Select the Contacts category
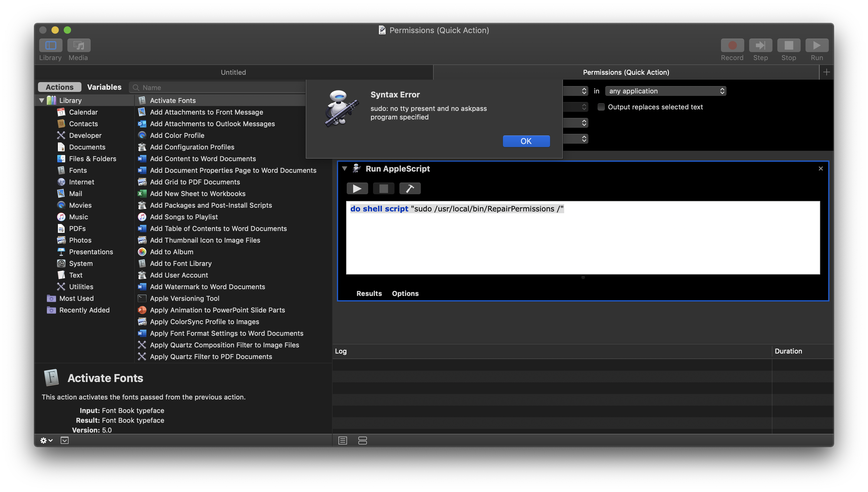This screenshot has height=492, width=868. [83, 124]
